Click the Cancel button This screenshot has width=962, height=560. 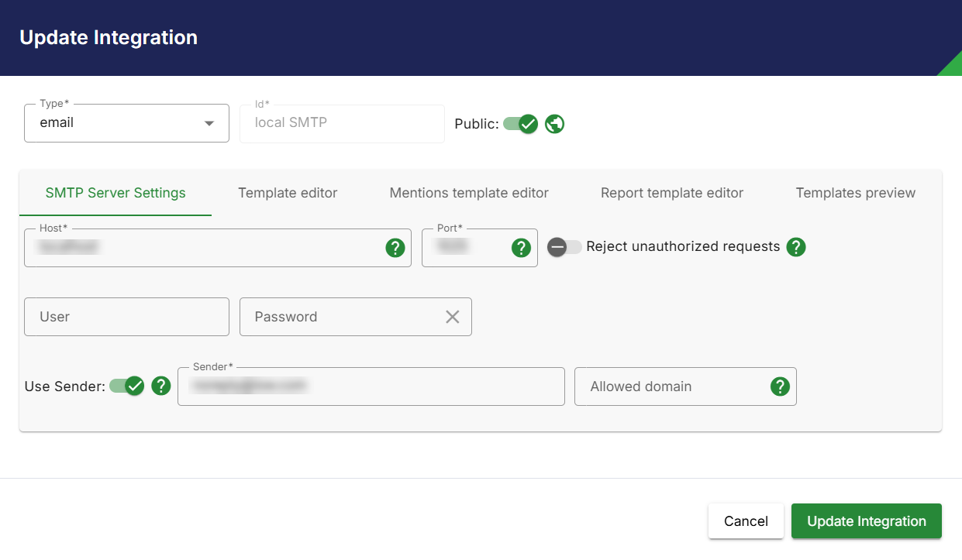(x=746, y=521)
